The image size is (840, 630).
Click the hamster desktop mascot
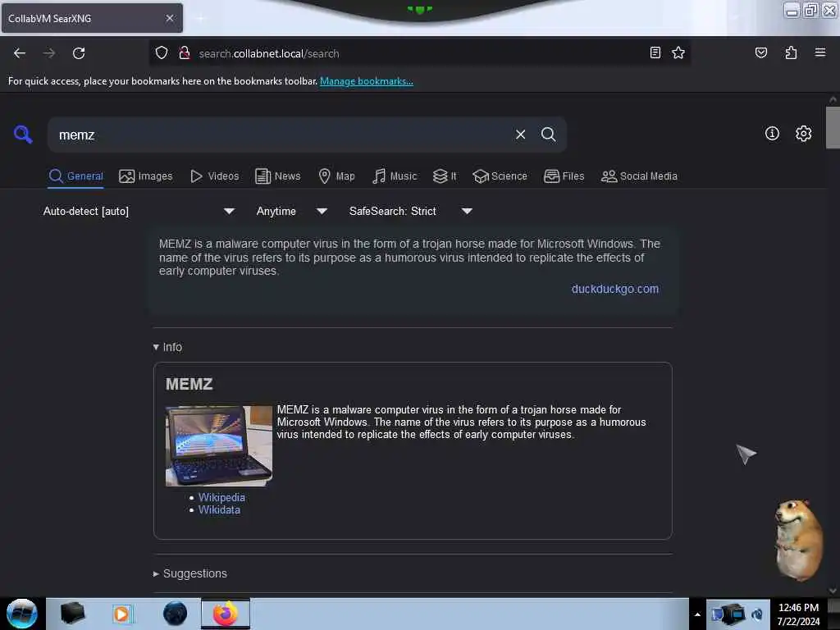click(798, 540)
